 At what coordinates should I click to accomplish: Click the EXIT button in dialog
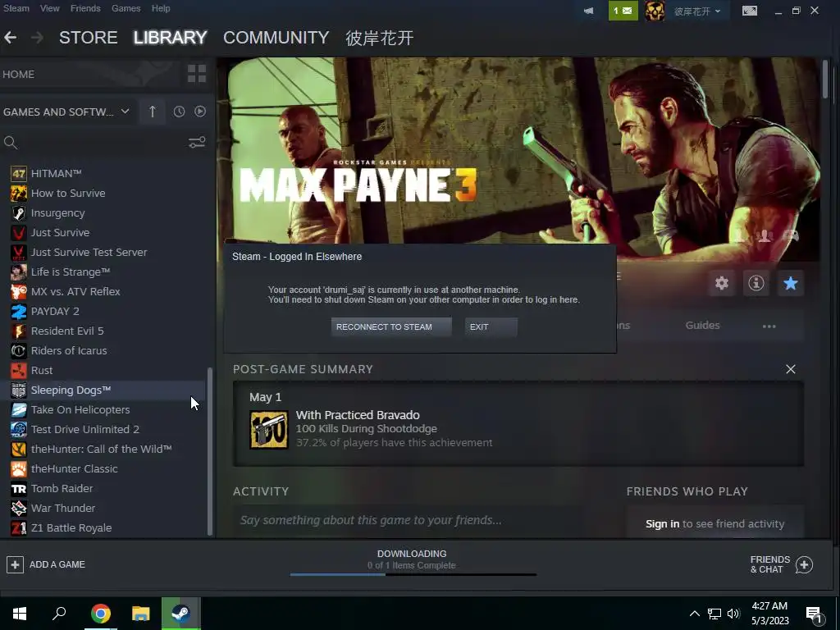tap(491, 326)
